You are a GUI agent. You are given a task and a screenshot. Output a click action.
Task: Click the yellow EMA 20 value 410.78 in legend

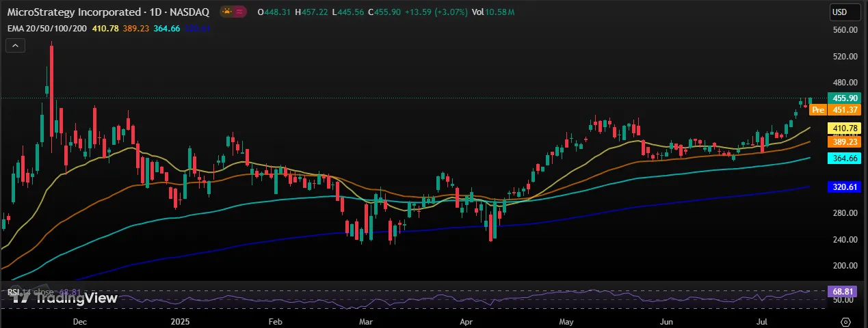tap(105, 28)
